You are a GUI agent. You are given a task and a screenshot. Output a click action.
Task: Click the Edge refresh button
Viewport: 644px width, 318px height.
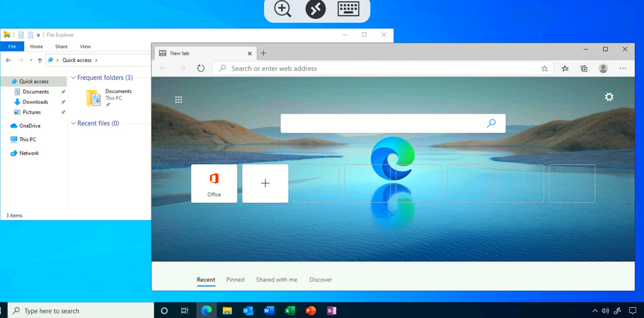201,68
